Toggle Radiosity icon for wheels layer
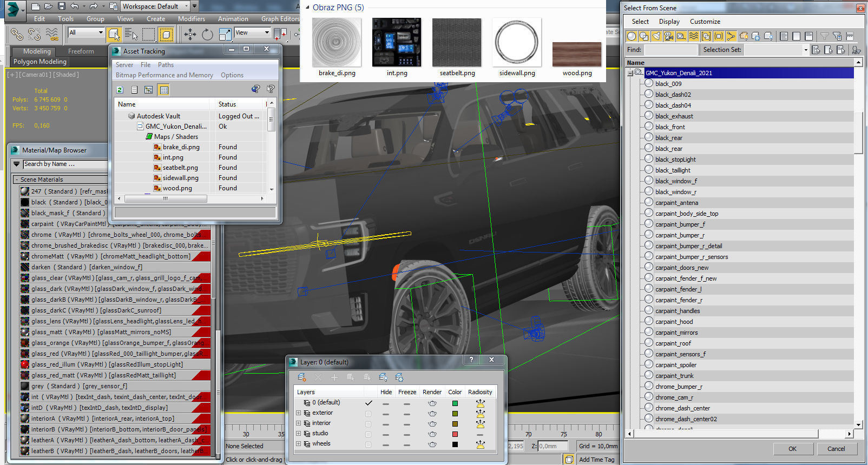868x465 pixels. pos(480,444)
